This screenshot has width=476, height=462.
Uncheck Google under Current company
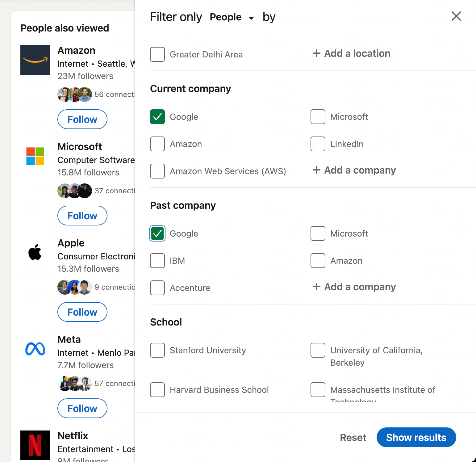coord(157,117)
